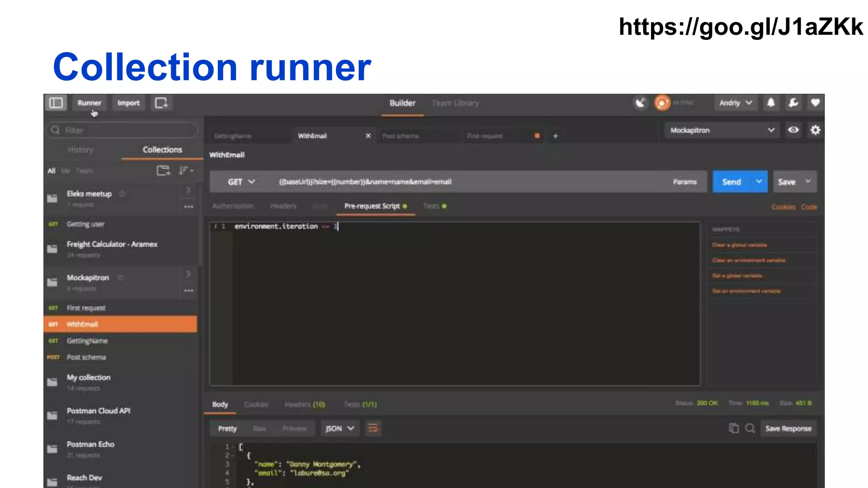The width and height of the screenshot is (868, 488).
Task: Click the orange sync status icon
Action: tap(662, 103)
